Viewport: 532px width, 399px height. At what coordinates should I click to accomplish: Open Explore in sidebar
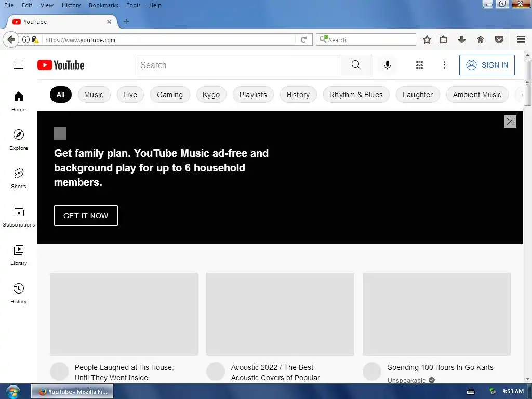click(x=19, y=139)
